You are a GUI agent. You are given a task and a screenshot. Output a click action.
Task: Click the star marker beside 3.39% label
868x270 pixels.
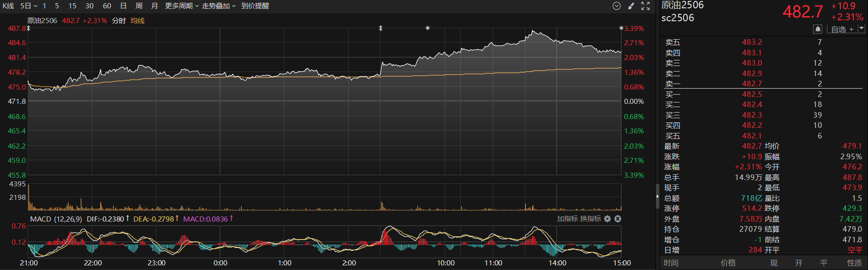click(621, 28)
